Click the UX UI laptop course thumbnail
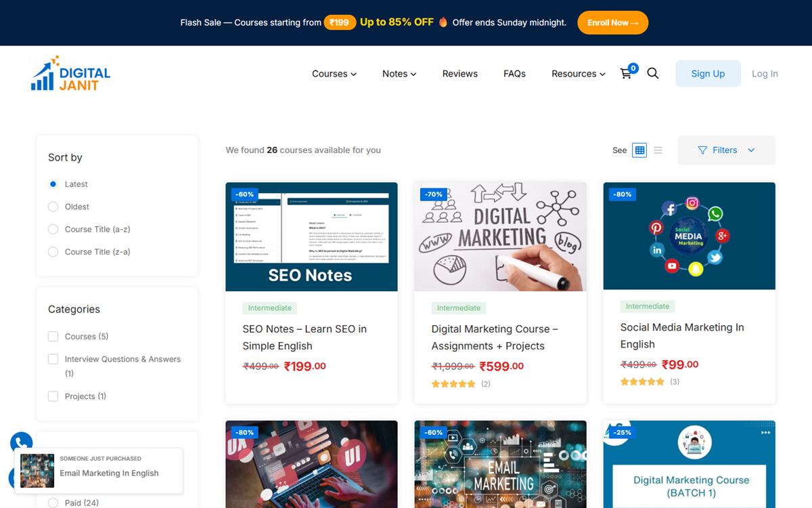 pos(311,464)
